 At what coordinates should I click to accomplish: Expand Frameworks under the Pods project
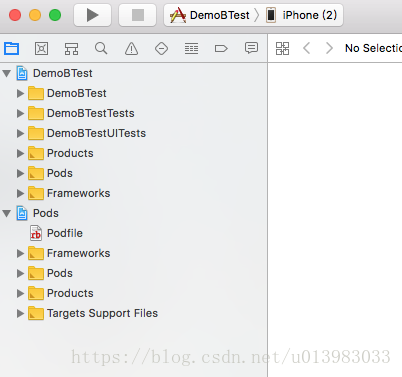click(x=20, y=253)
